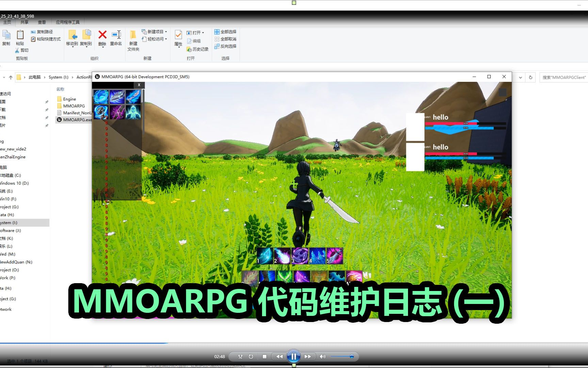Click hotbar skill slot 2
The width and height of the screenshot is (588, 368).
tap(282, 256)
